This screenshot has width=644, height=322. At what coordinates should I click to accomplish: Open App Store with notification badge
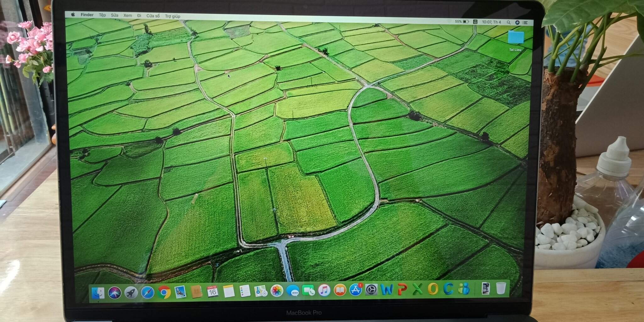tap(355, 290)
